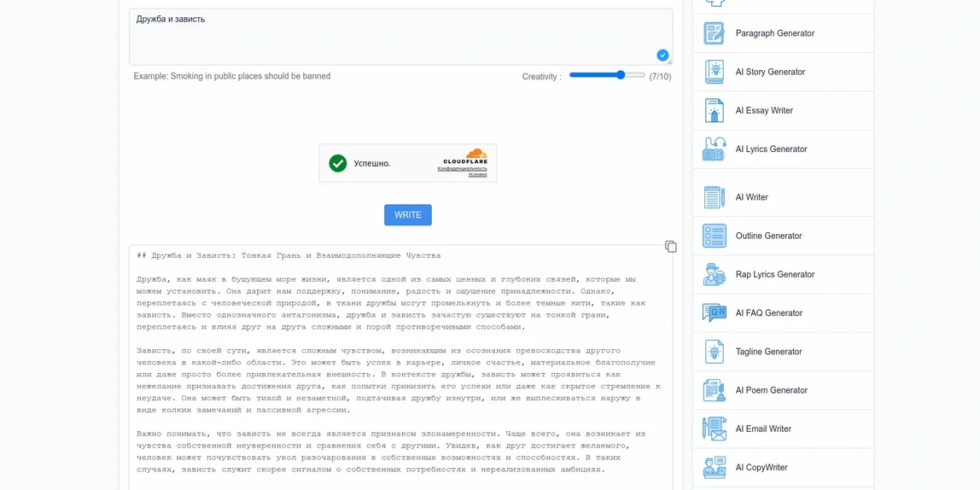The image size is (980, 490).
Task: Click the AI Story Generator book icon
Action: [714, 72]
